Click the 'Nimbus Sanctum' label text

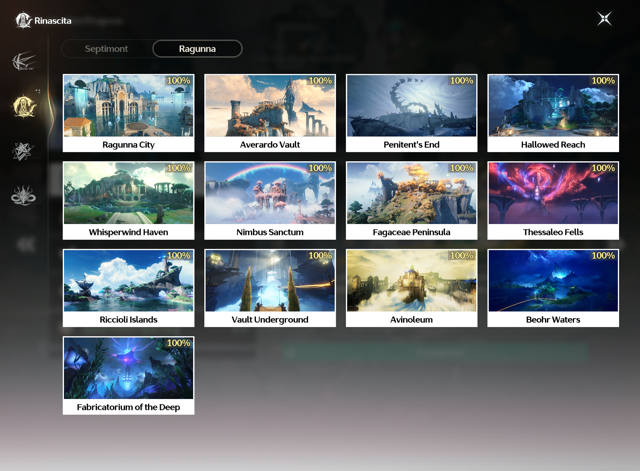pyautogui.click(x=270, y=232)
